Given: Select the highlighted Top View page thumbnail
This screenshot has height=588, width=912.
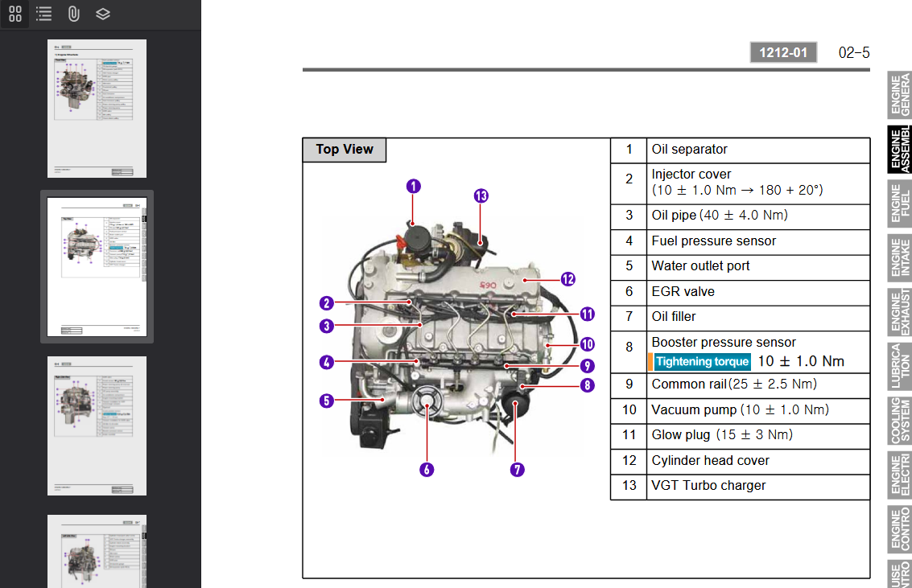Looking at the screenshot, I should pyautogui.click(x=97, y=267).
